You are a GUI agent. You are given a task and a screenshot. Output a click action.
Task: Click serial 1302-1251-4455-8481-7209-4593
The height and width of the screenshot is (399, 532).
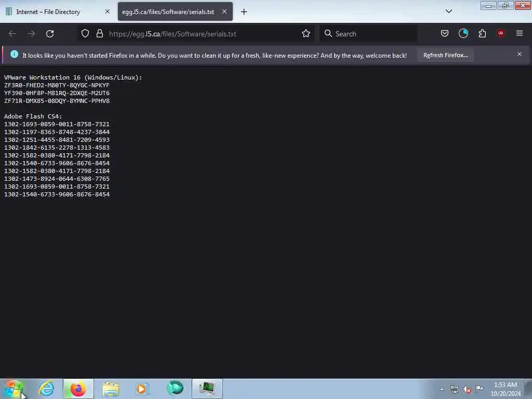[x=57, y=140]
